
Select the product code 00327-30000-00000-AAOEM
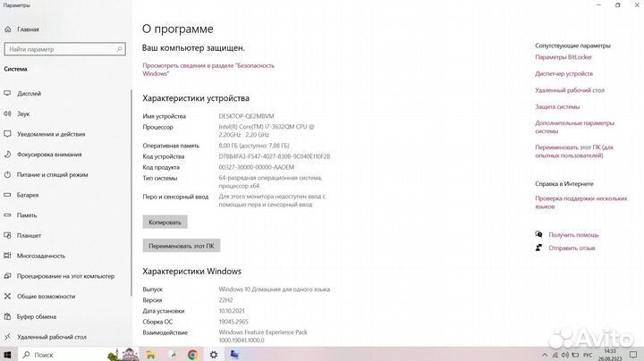coord(257,167)
